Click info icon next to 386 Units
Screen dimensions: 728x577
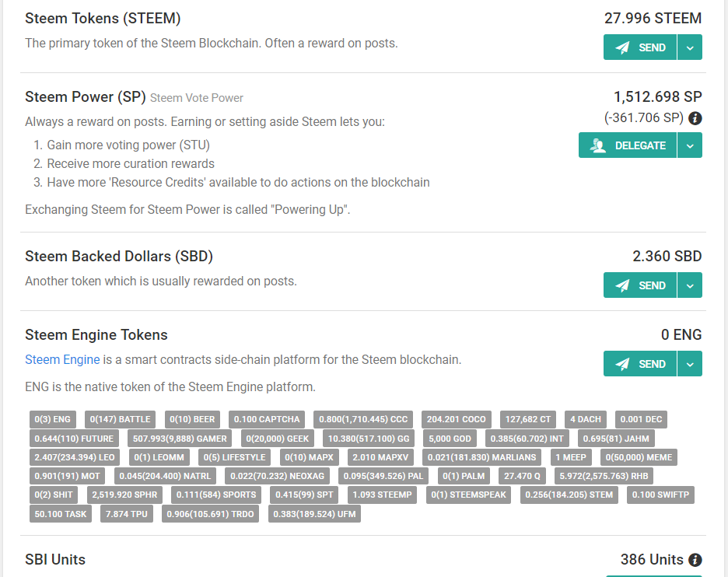pyautogui.click(x=695, y=560)
